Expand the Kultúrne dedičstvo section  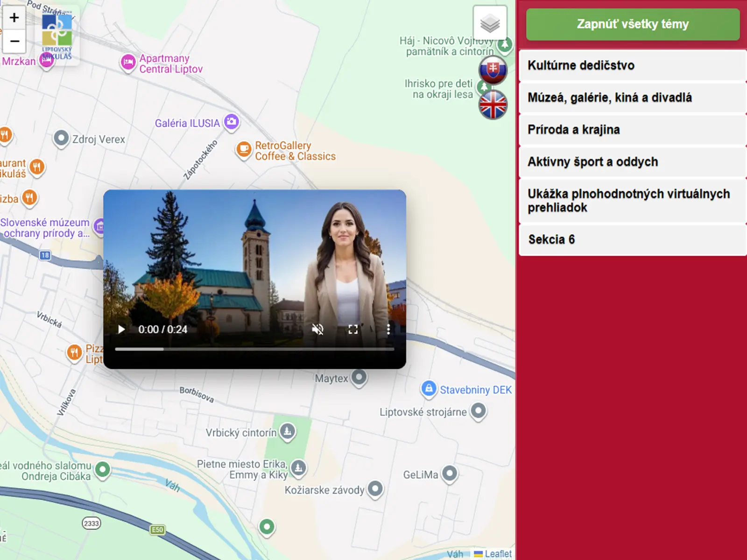pos(633,65)
